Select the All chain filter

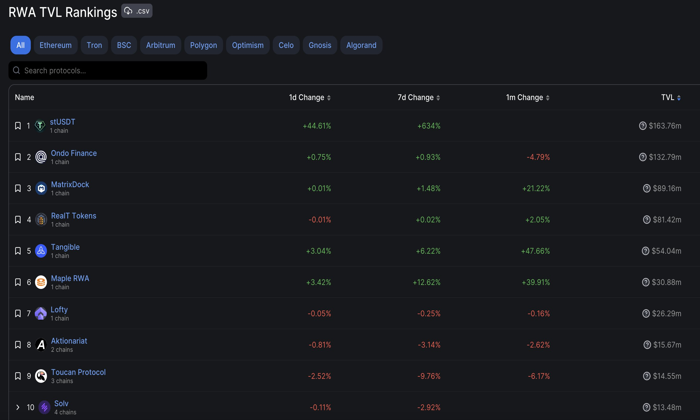21,45
